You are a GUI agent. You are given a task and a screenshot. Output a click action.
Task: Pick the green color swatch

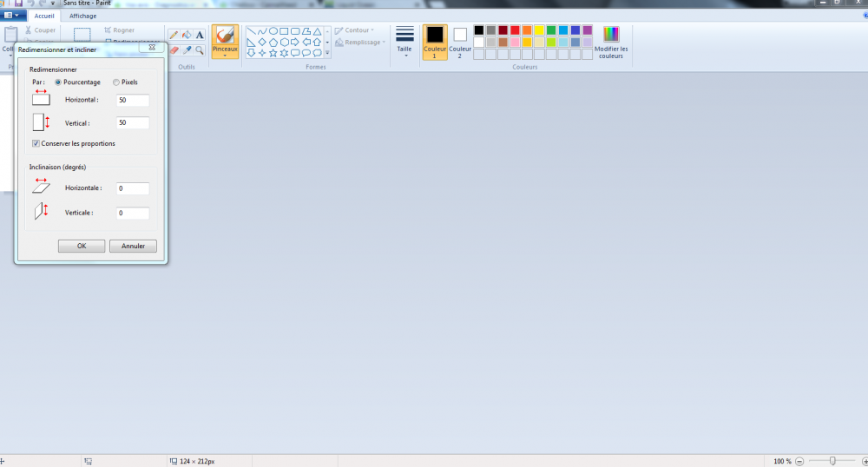551,30
